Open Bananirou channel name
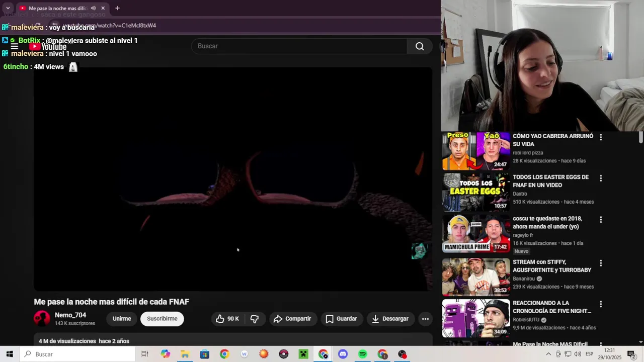Image resolution: width=644 pixels, height=362 pixels. click(524, 279)
